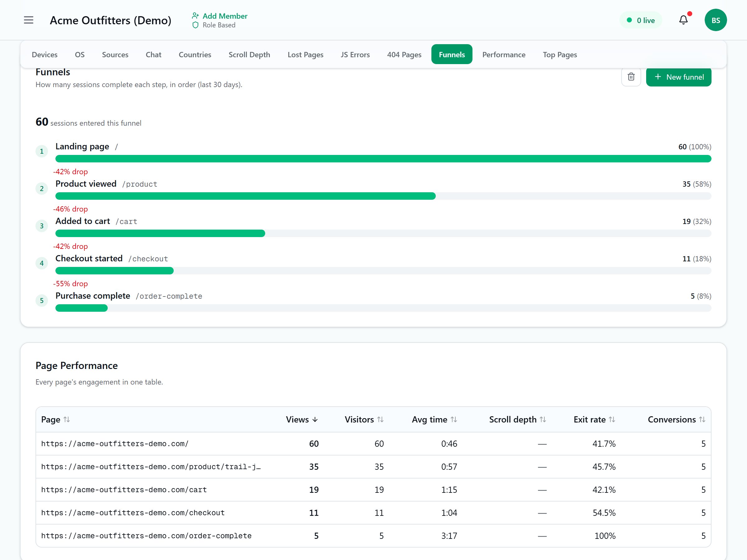Viewport: 747px width, 560px height.
Task: Click the Add Member person icon
Action: (x=195, y=16)
